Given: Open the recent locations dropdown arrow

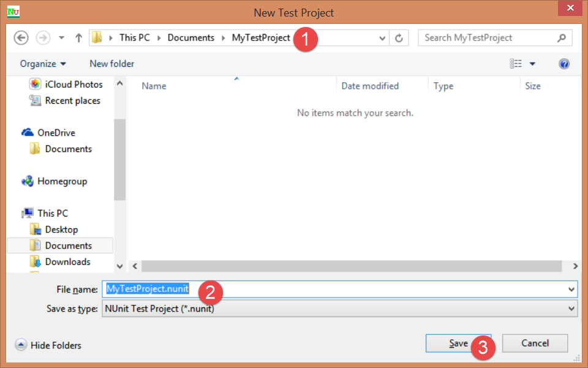Looking at the screenshot, I should [x=61, y=37].
